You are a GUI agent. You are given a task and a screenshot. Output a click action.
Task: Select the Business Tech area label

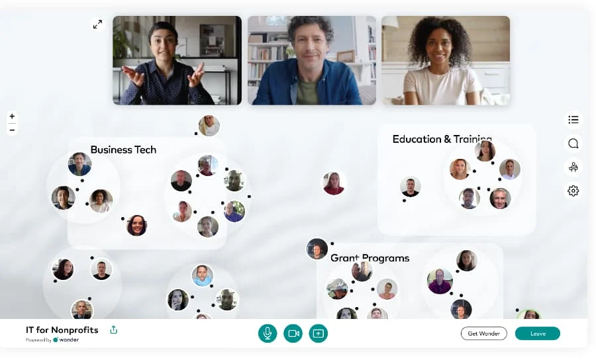tap(124, 150)
